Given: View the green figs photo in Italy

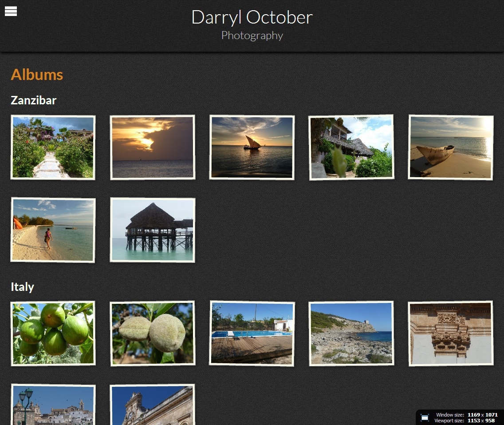Looking at the screenshot, I should click(x=53, y=333).
